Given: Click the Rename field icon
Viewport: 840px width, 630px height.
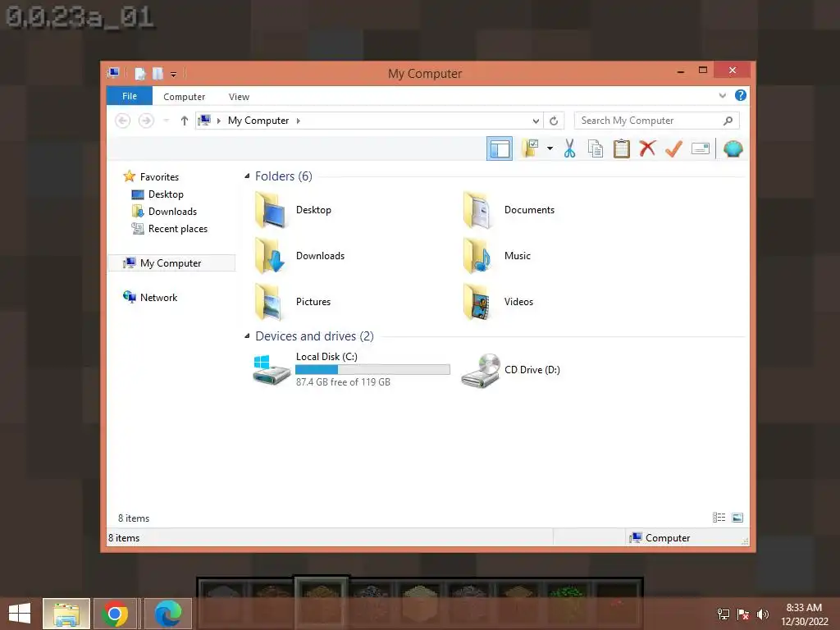Looking at the screenshot, I should 701,148.
